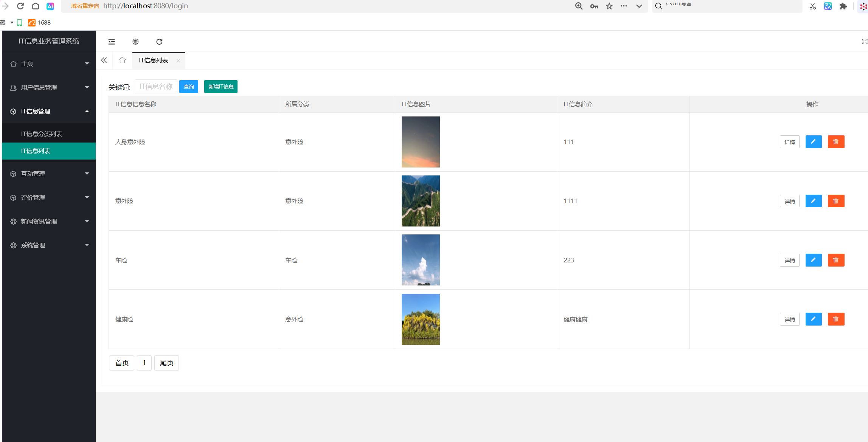Viewport: 868px width, 442px height.
Task: Click the 查询 search button
Action: click(x=189, y=87)
